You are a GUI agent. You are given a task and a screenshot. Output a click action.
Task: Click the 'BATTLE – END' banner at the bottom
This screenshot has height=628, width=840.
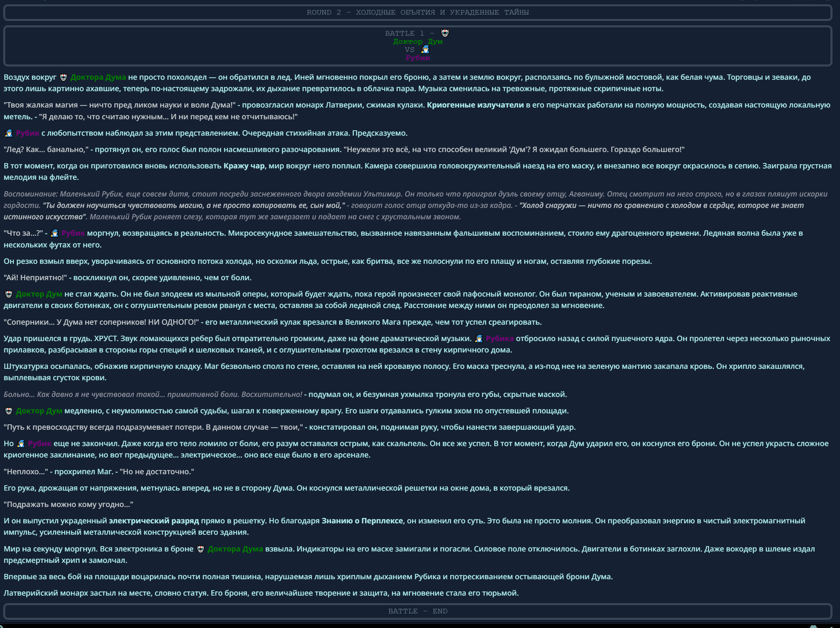pos(418,611)
